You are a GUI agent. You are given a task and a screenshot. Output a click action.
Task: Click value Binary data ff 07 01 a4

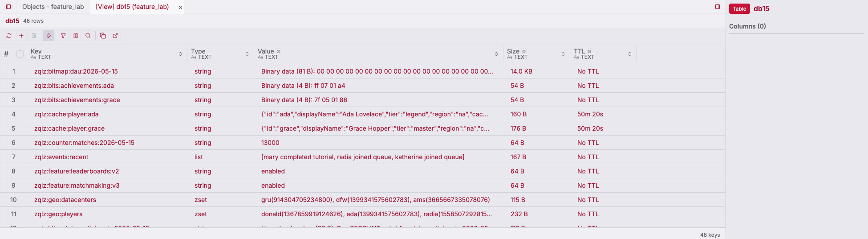pyautogui.click(x=378, y=86)
